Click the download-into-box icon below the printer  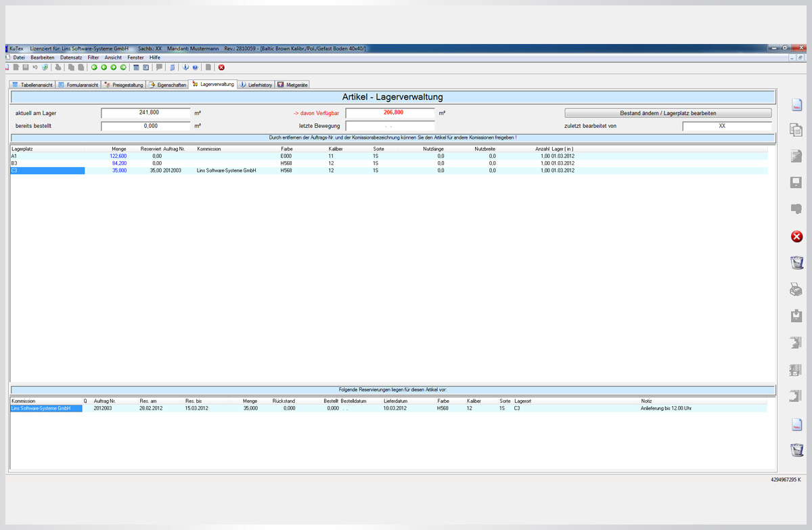click(796, 316)
